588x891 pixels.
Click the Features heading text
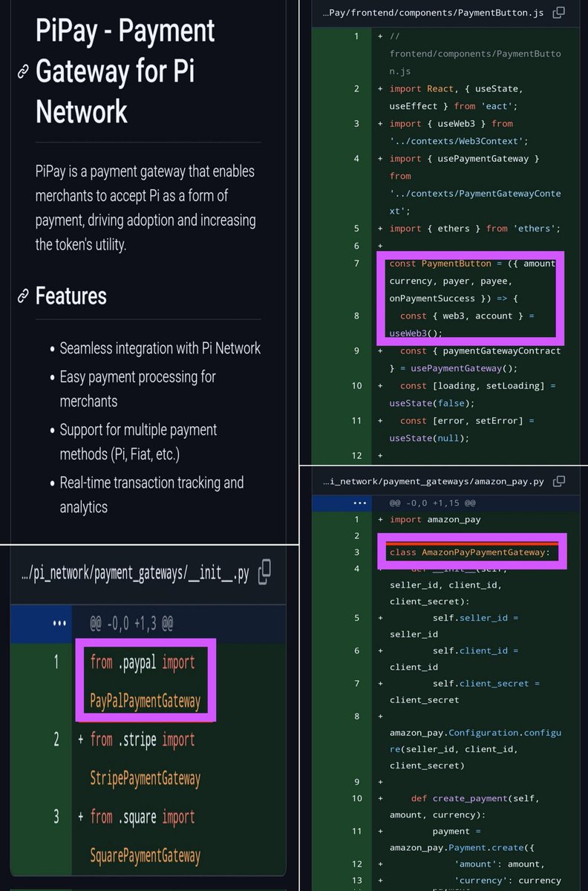[71, 296]
